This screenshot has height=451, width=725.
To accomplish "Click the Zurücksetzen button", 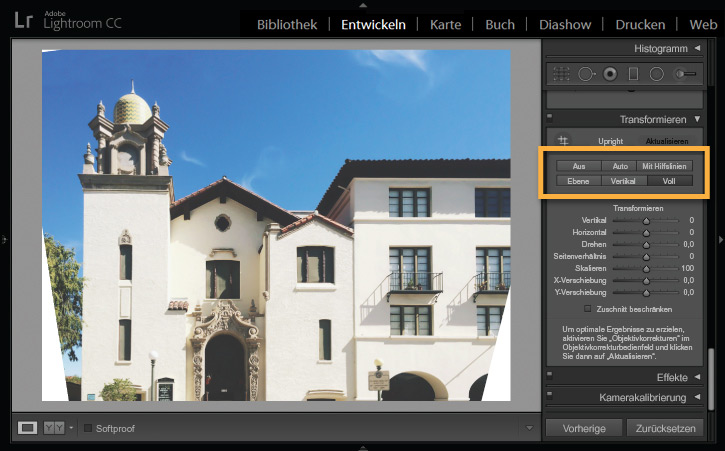I will tap(665, 428).
